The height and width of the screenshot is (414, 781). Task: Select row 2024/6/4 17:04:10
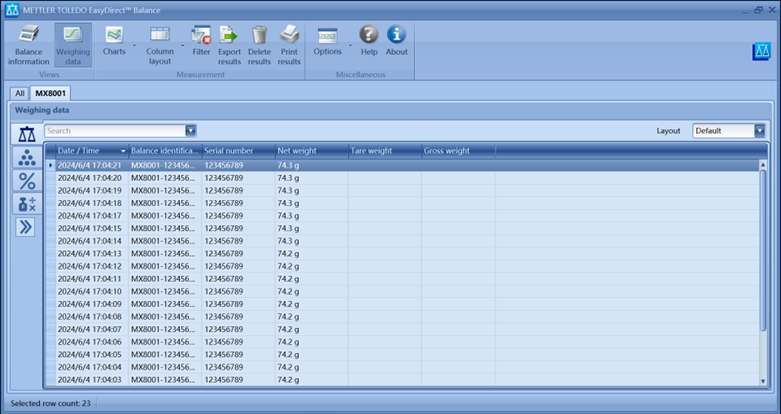tap(402, 291)
